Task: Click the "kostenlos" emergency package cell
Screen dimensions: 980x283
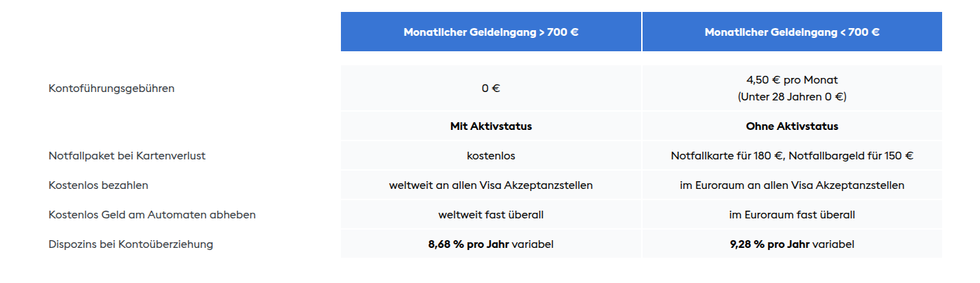Action: click(x=490, y=156)
